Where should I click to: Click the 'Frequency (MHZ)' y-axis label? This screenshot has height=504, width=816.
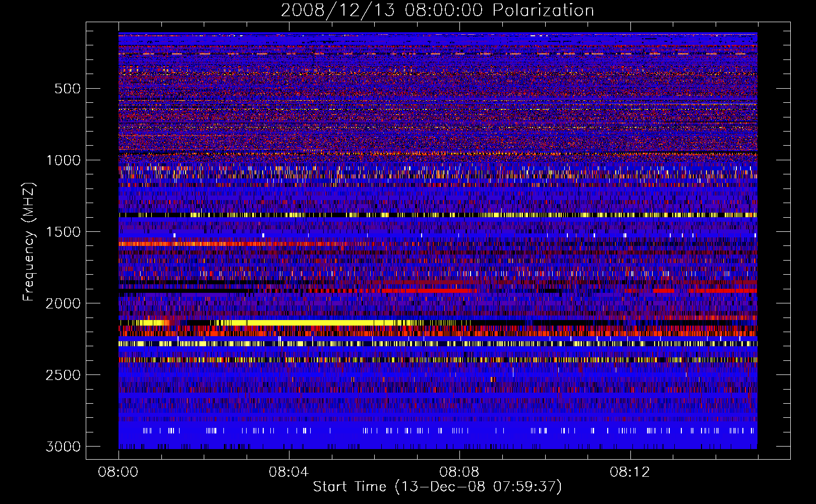pyautogui.click(x=29, y=242)
